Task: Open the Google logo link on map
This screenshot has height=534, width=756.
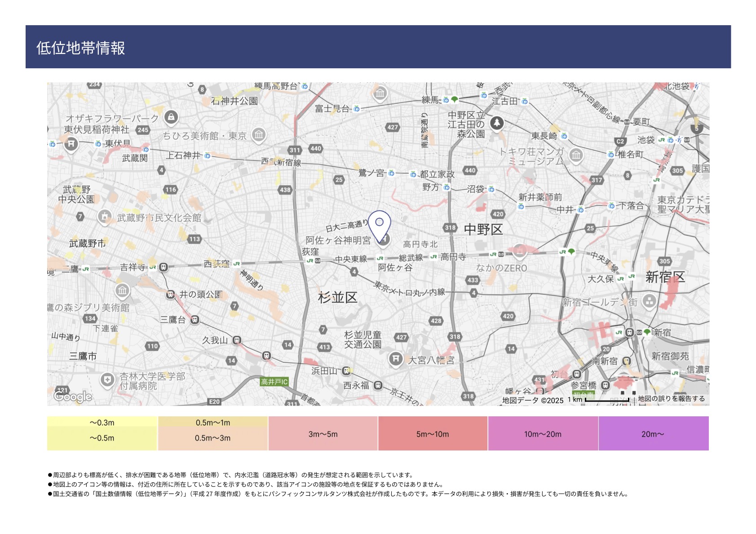Action: pyautogui.click(x=73, y=396)
